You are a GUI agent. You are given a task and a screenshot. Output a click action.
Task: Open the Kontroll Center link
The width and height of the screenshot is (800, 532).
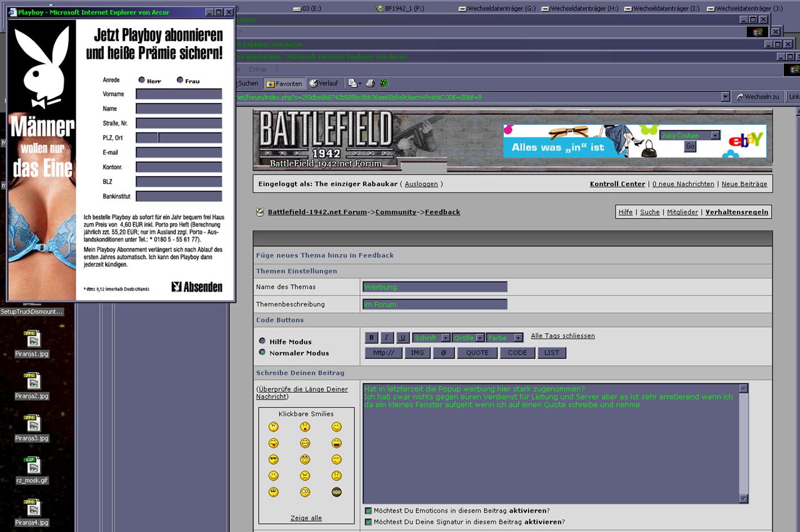pyautogui.click(x=617, y=184)
